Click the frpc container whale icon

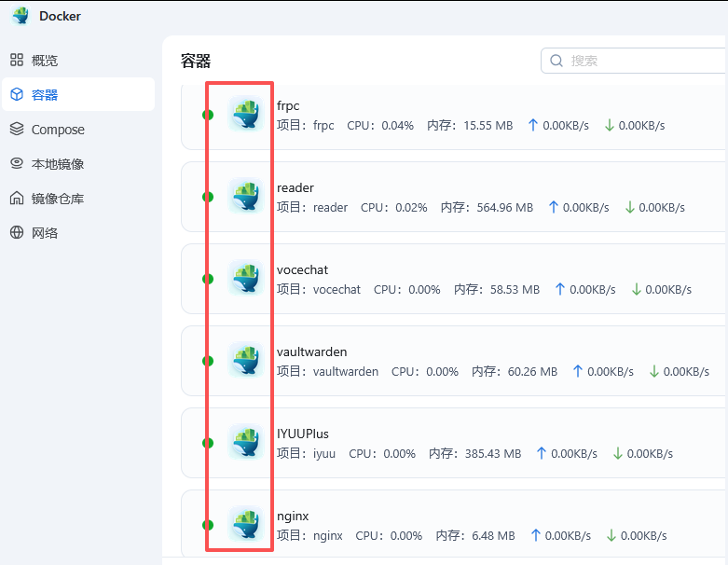coord(246,113)
